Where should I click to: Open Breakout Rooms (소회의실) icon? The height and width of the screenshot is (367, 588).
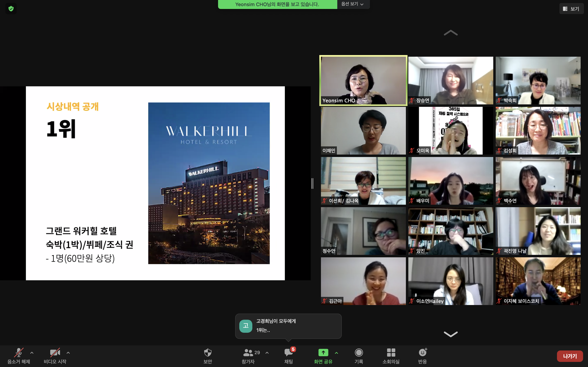(x=391, y=353)
